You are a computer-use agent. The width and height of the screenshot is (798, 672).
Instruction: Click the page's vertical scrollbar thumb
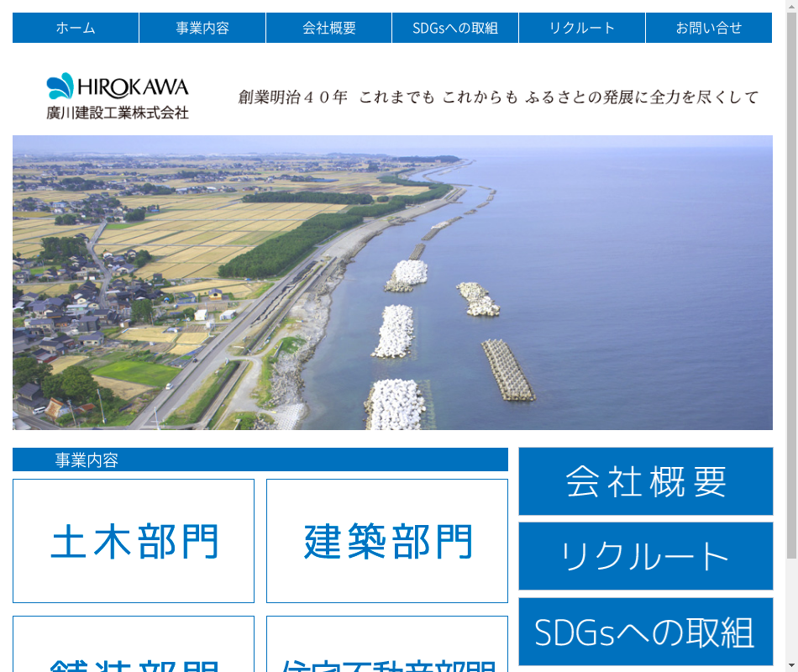click(x=791, y=286)
